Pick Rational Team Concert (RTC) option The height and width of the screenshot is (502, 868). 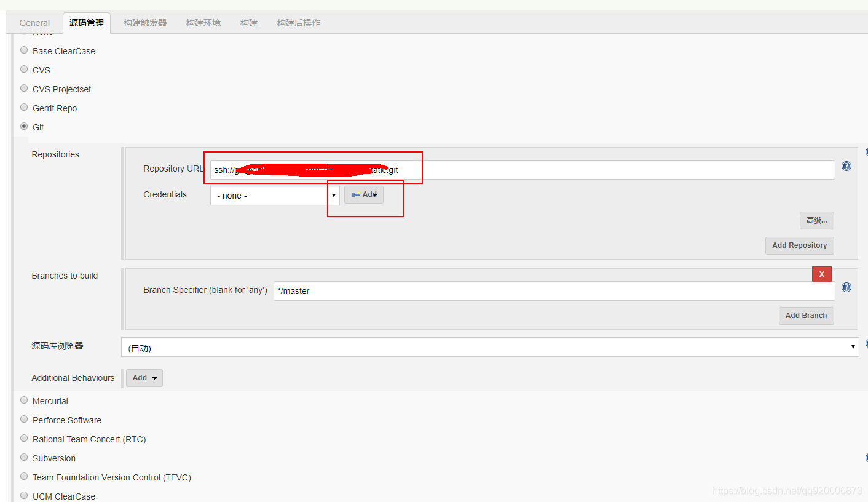point(24,438)
